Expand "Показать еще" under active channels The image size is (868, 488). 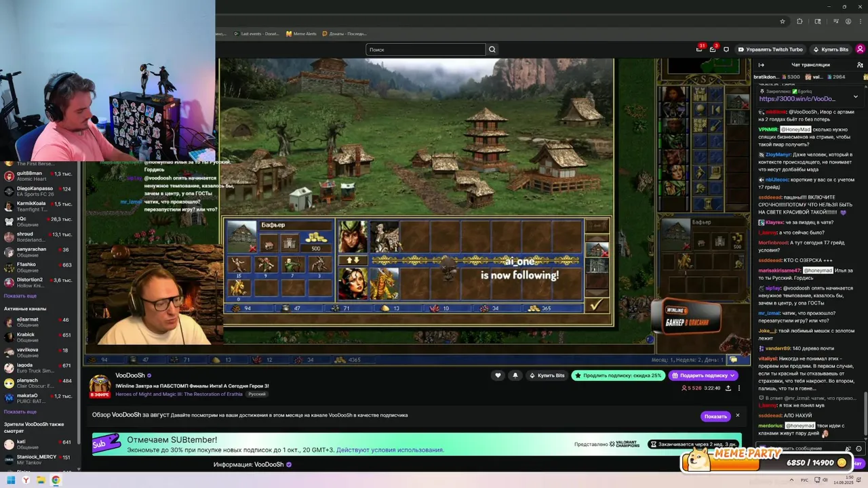[x=20, y=412]
